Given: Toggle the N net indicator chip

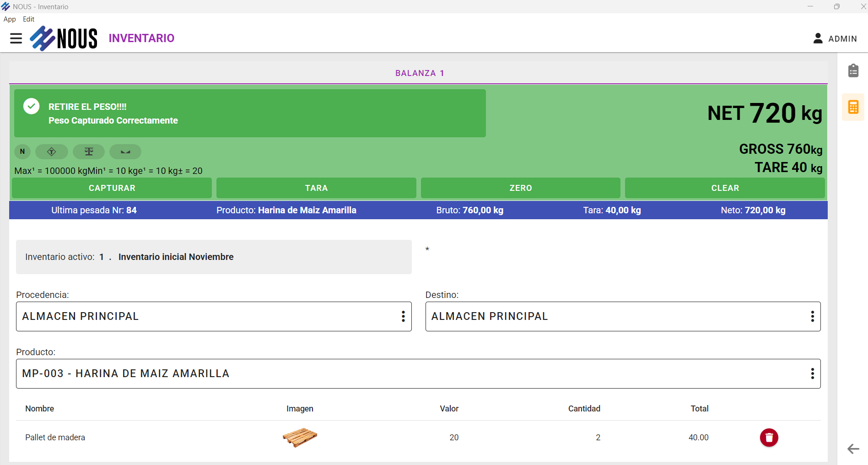Looking at the screenshot, I should (x=22, y=151).
